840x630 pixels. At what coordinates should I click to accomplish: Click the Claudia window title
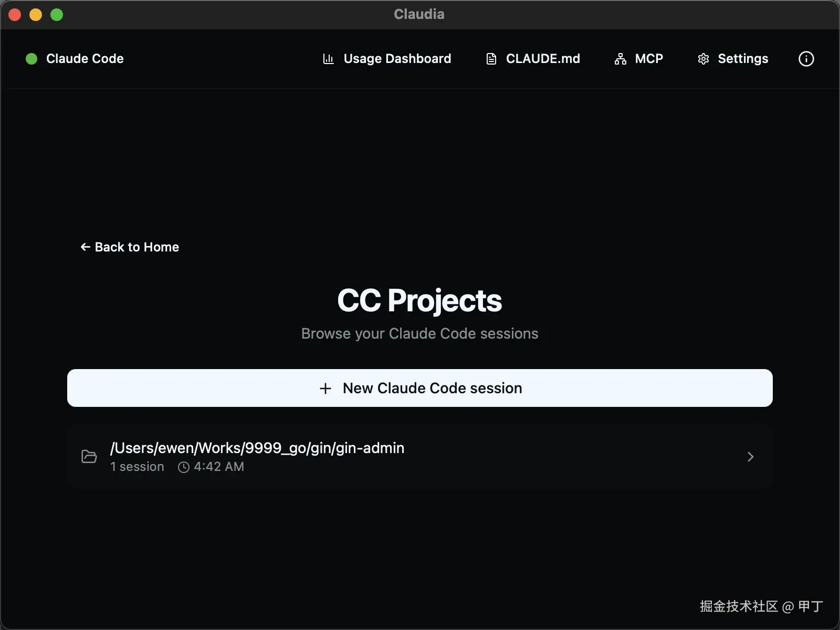[x=419, y=14]
